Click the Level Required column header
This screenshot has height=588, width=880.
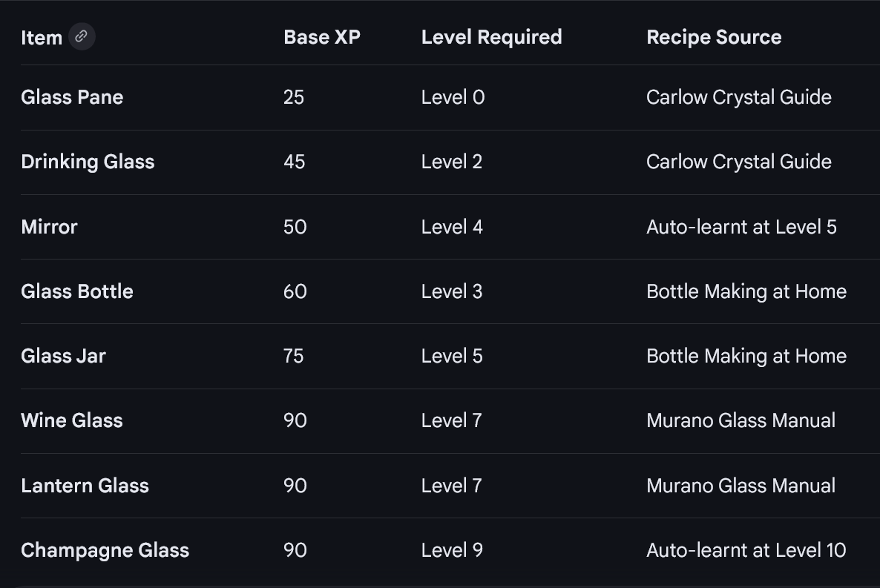(x=492, y=37)
